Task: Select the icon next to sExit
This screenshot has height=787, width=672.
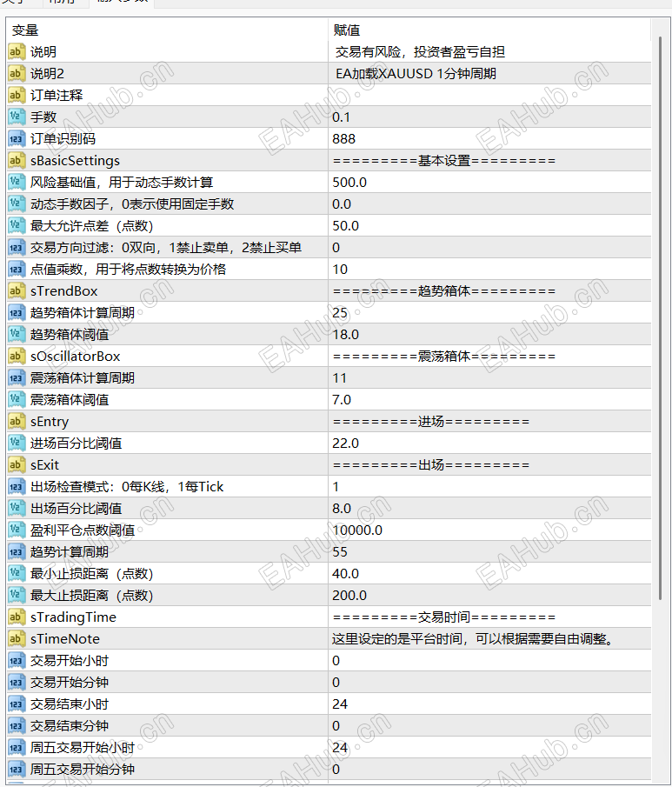Action: [x=16, y=465]
